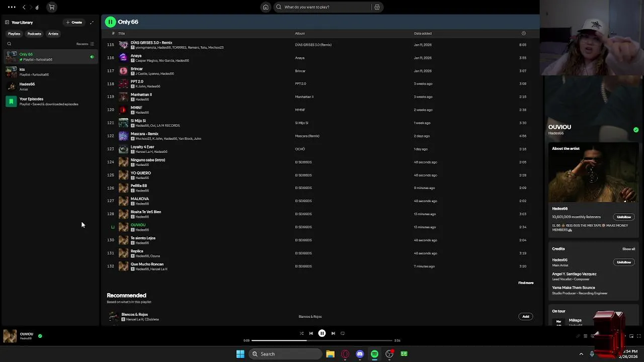Click green check beside OUVIOU in right panel
Screen dimensions: 644x362
[x=636, y=130]
